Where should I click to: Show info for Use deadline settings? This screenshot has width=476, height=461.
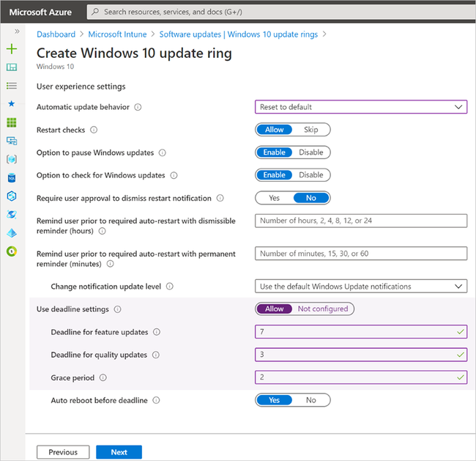[117, 309]
